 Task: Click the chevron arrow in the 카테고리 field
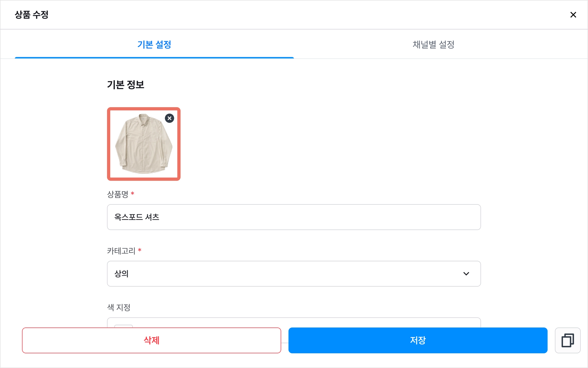pyautogui.click(x=466, y=274)
